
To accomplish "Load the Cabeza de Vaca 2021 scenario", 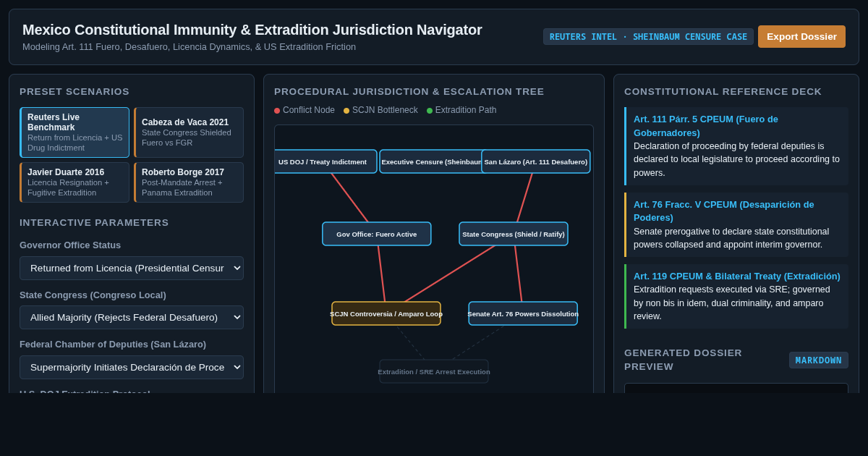I will click(189, 132).
